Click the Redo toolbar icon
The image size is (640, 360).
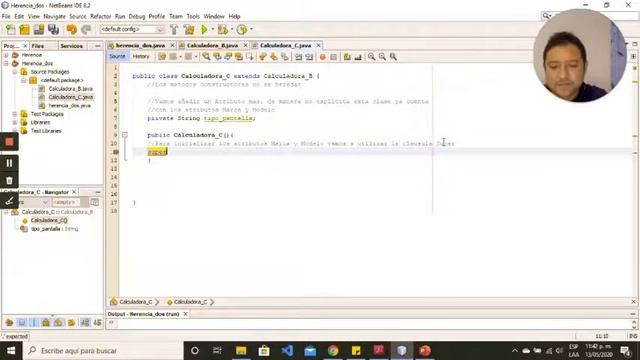pos(86,29)
